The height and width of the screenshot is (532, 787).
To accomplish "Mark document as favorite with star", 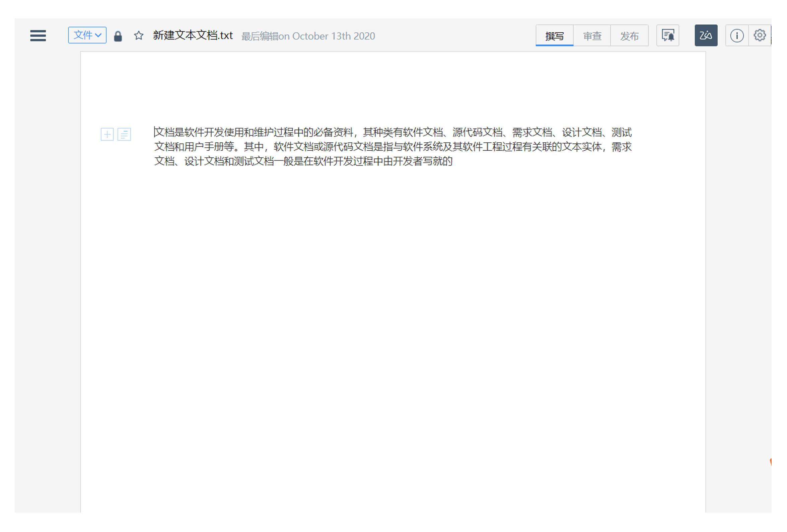I will tap(139, 35).
